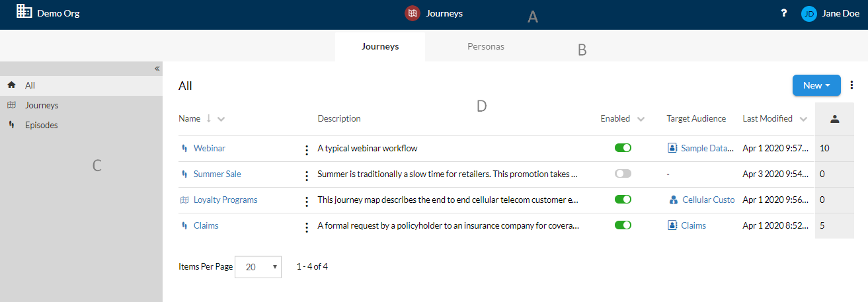This screenshot has height=302, width=868.
Task: Select Episodes in the sidebar
Action: coord(81,125)
